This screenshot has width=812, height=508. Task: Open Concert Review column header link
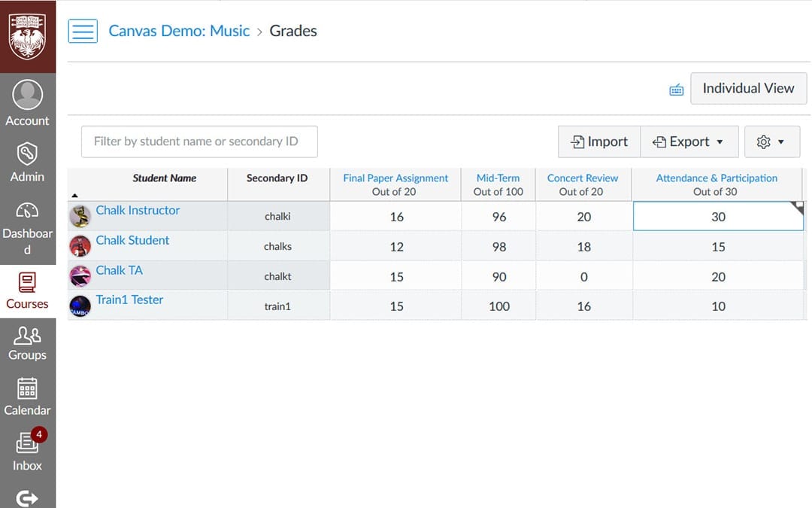583,178
